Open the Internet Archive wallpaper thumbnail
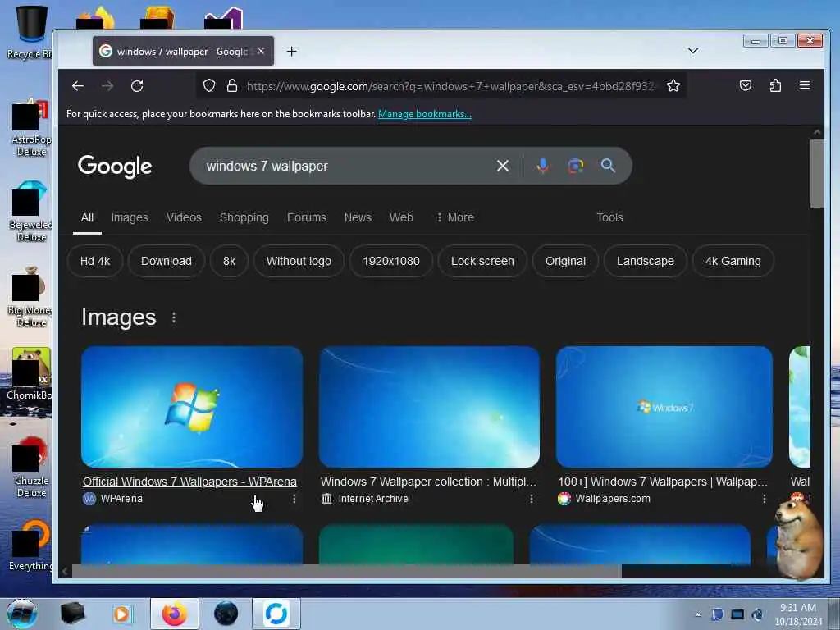840x630 pixels. (429, 407)
